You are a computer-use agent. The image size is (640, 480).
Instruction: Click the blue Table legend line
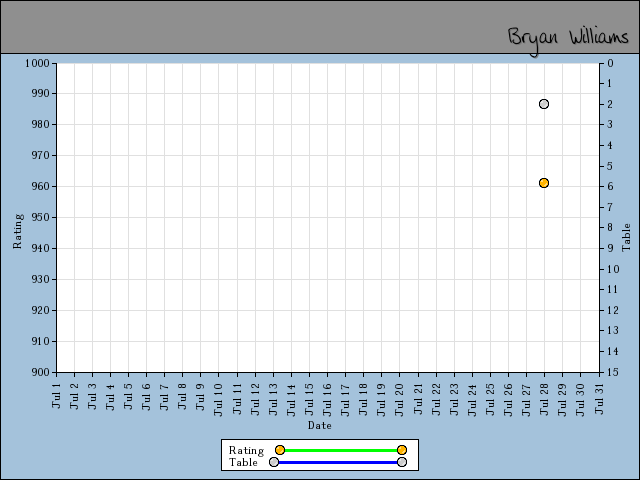[338, 462]
